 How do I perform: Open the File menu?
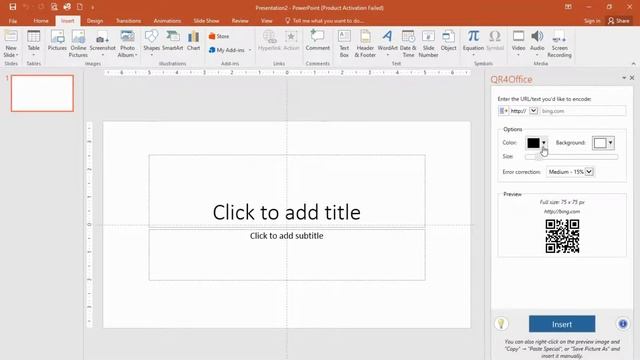click(x=13, y=21)
